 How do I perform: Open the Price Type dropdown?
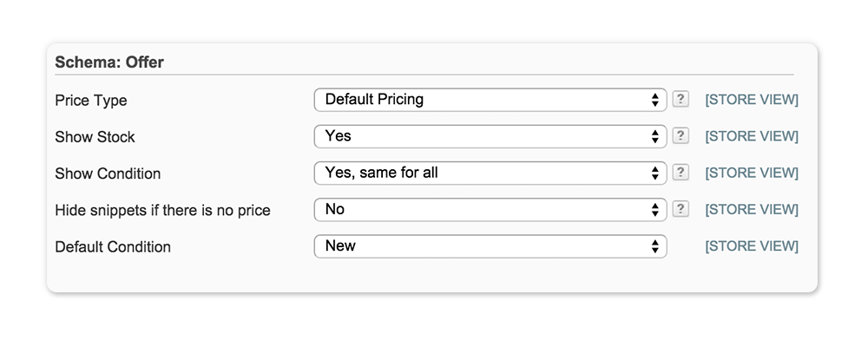coord(490,100)
